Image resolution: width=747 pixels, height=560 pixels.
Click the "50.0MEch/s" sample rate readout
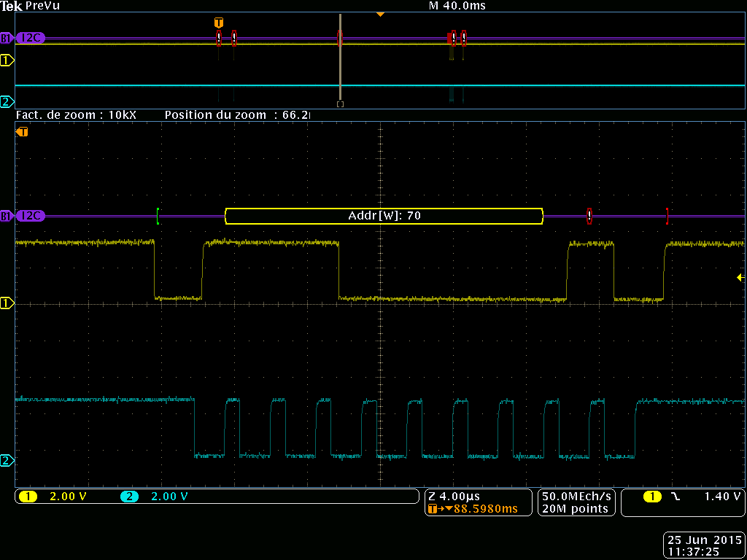click(576, 497)
